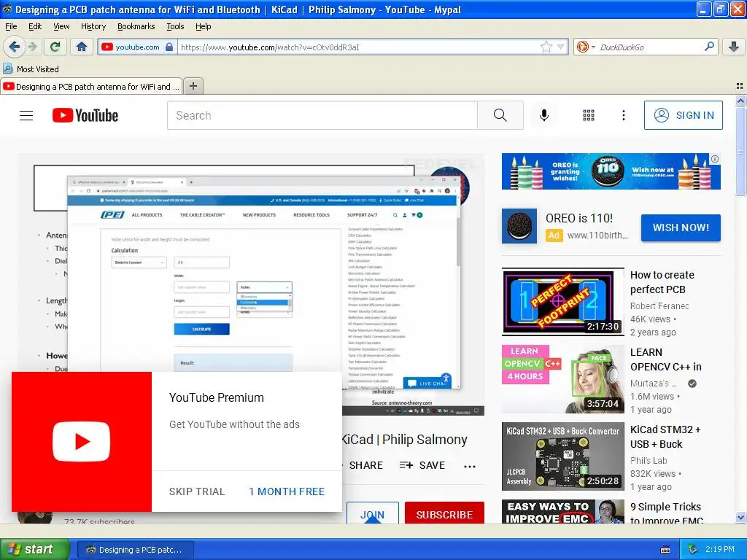Screen dimensions: 747x560
Task: Click the magnifier in the DuckDuckGo box
Action: 709,47
